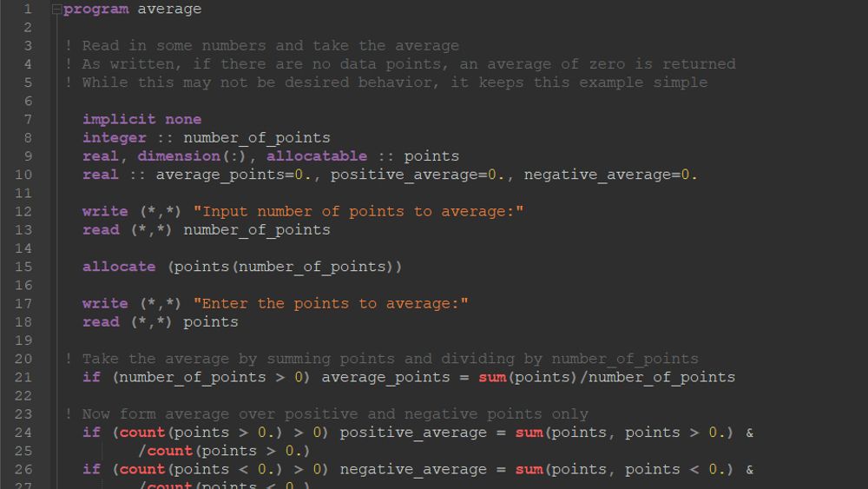Viewport: 868px width, 489px height.
Task: Click 'positive_average=0.' on line 10
Action: point(418,175)
